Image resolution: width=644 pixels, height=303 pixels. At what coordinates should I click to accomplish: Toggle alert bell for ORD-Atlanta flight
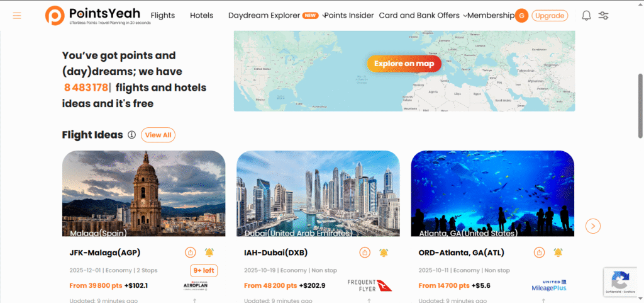[558, 252]
